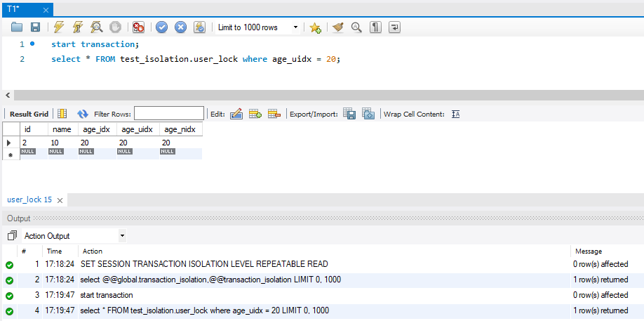
Task: Close the T1 query tab
Action: pos(46,10)
